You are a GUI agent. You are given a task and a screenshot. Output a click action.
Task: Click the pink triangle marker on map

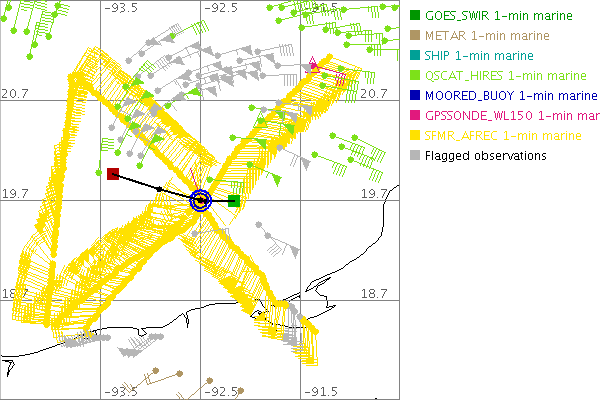315,66
